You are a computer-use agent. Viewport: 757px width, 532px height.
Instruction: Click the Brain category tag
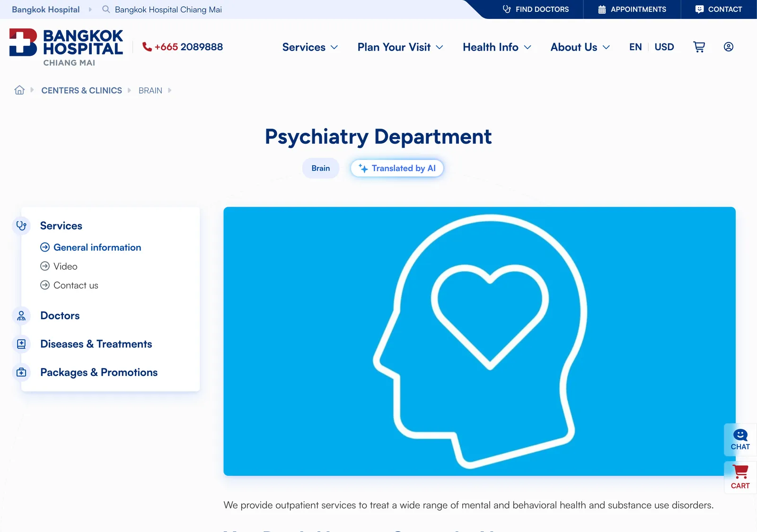coord(321,168)
